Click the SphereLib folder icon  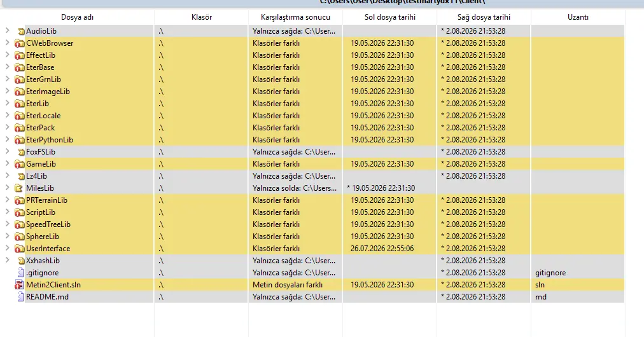pyautogui.click(x=19, y=237)
